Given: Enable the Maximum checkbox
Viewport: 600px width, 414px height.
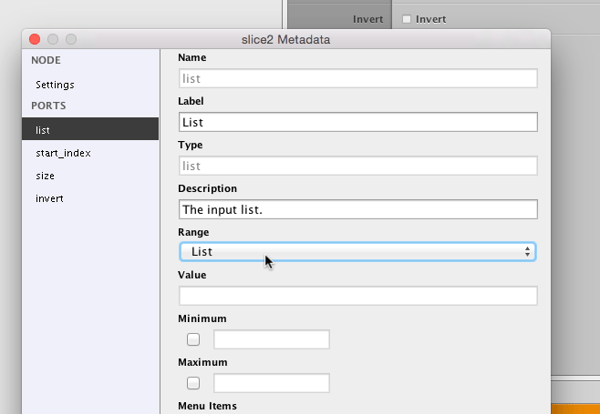Looking at the screenshot, I should pyautogui.click(x=193, y=383).
